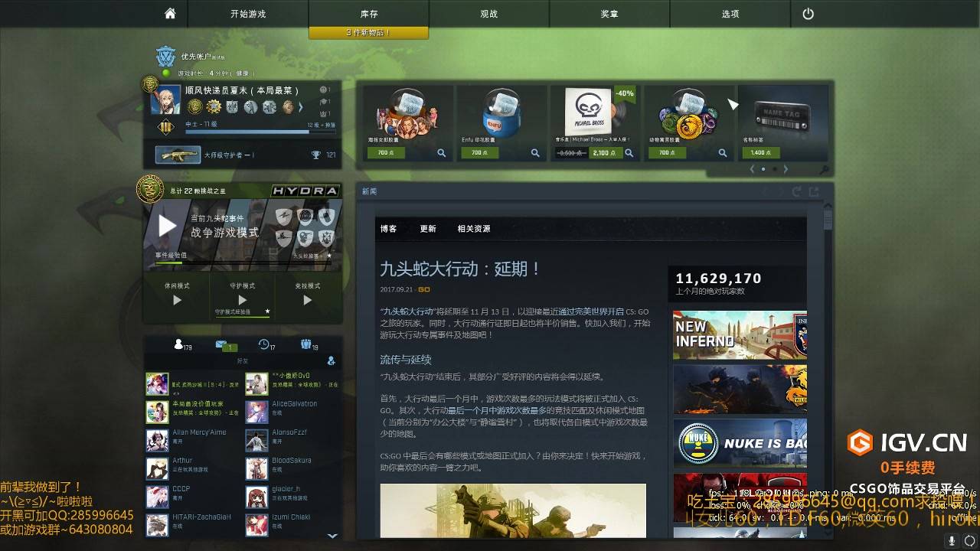Click the add friend icon

331,360
